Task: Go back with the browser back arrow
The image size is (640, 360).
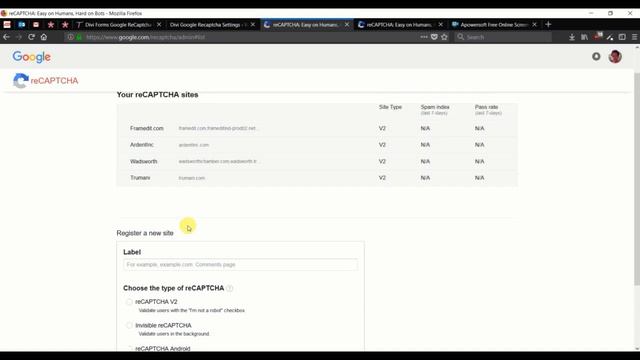Action: tap(6, 37)
